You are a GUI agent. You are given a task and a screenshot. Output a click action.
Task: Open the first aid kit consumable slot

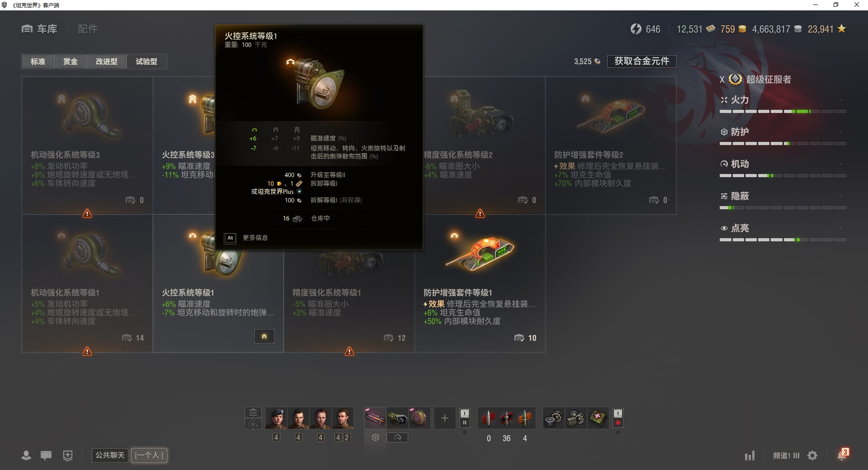[597, 418]
